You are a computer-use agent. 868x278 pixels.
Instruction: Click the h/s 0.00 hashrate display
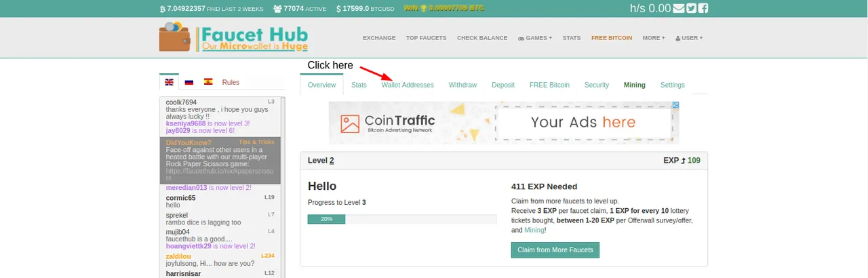point(650,9)
